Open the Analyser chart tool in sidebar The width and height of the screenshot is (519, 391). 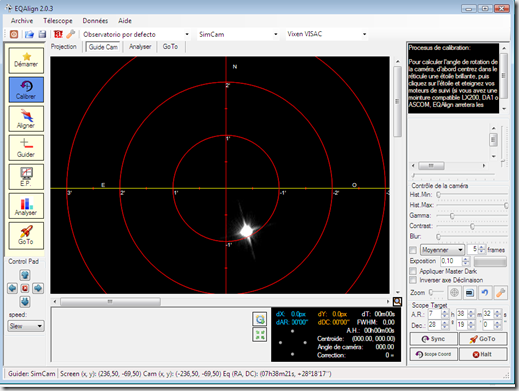click(26, 206)
